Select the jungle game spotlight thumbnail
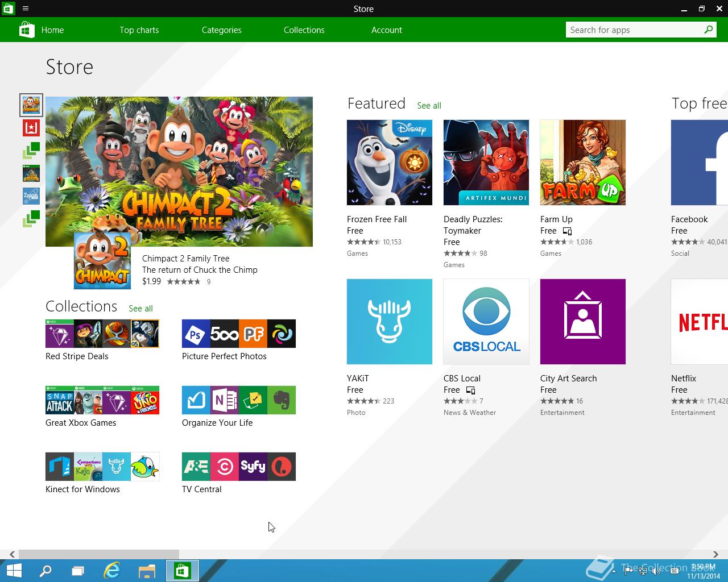Viewport: 728px width, 582px height. click(x=31, y=173)
